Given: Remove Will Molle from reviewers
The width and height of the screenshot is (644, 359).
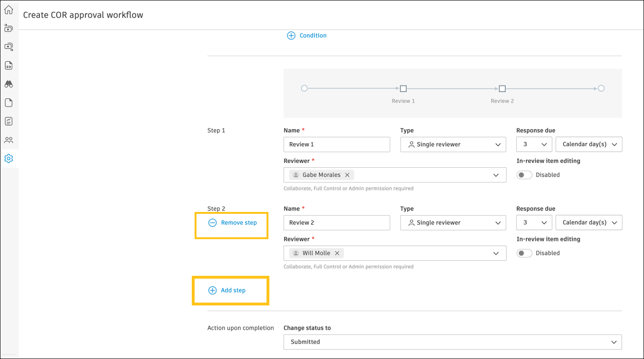Looking at the screenshot, I should click(x=337, y=253).
